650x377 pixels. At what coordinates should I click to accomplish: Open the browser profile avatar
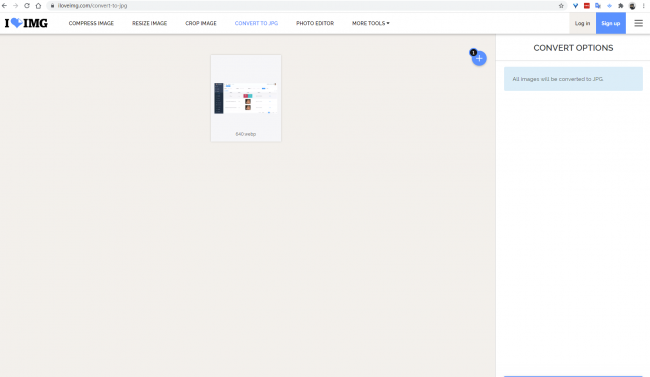tap(632, 6)
